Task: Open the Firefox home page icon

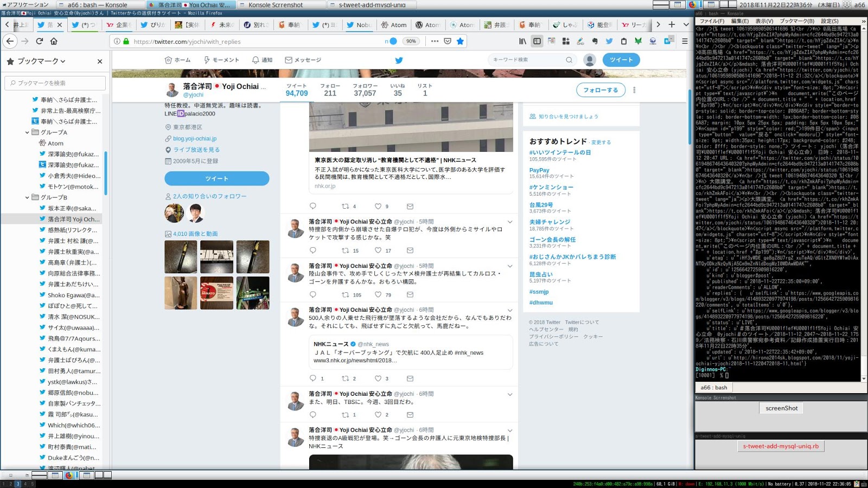Action: point(54,41)
